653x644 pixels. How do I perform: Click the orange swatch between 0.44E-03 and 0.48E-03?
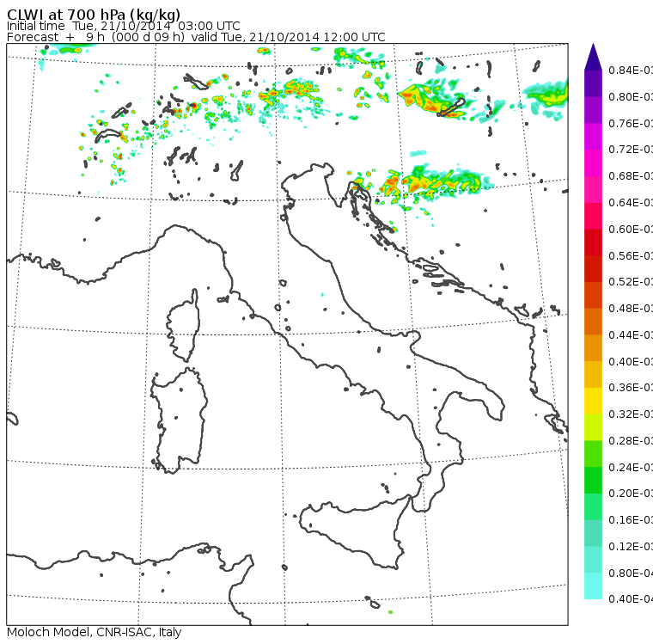pos(593,322)
